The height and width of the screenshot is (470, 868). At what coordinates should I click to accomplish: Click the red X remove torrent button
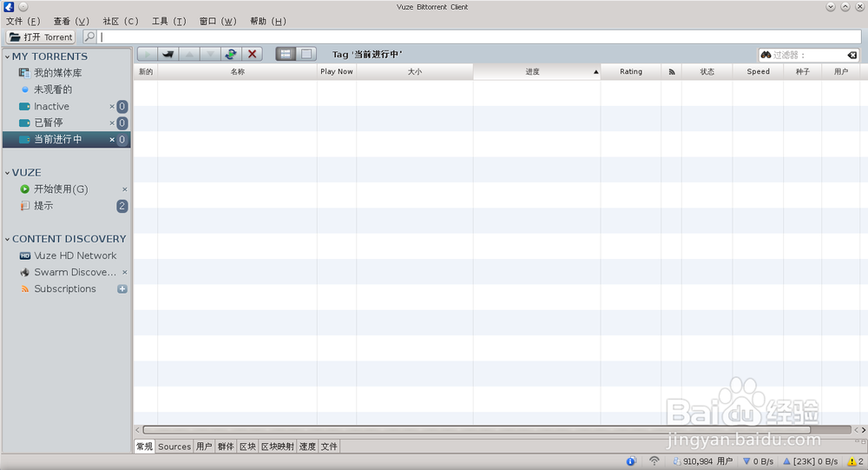(x=252, y=55)
